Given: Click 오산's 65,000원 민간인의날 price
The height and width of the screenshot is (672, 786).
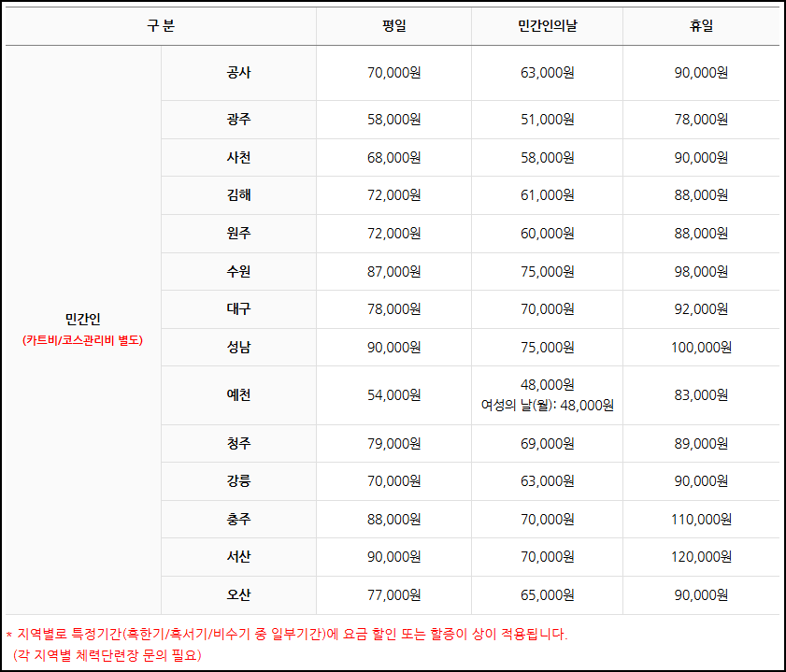Looking at the screenshot, I should pyautogui.click(x=547, y=594).
